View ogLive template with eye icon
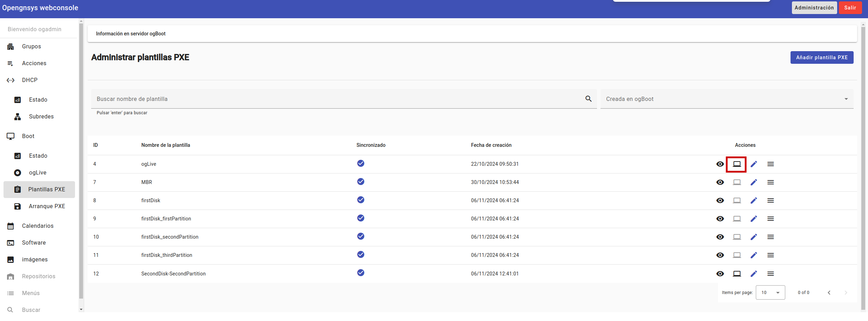The image size is (868, 321). point(720,164)
